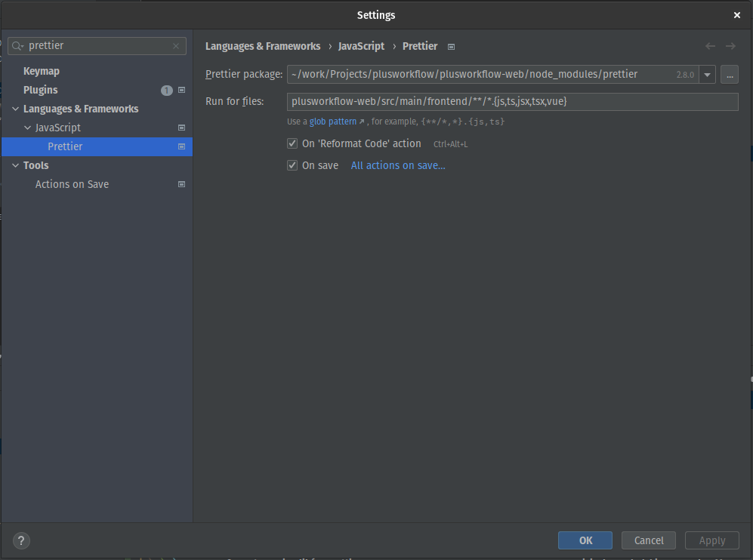Clear the 'prettier' search text with the X icon
The width and height of the screenshot is (753, 560).
176,46
